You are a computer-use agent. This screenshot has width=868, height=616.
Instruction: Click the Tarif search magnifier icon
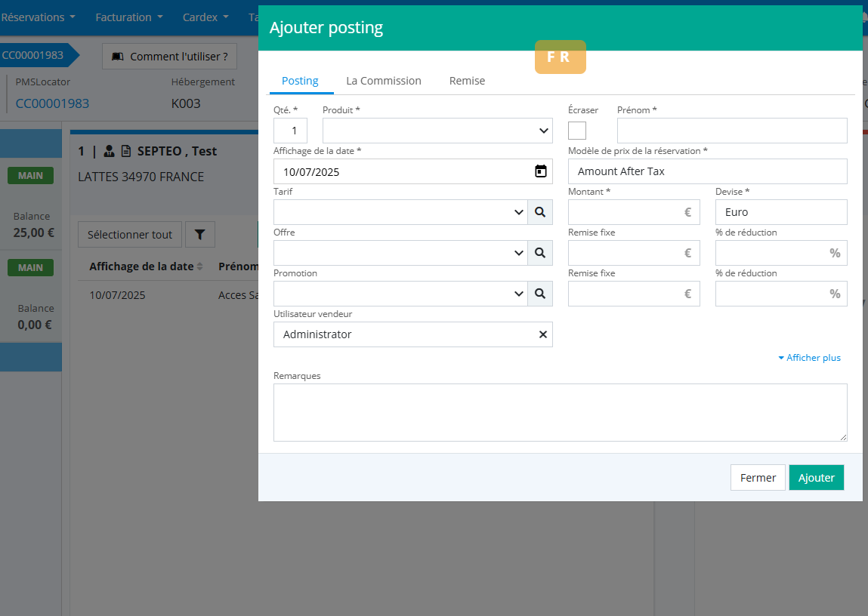point(540,212)
